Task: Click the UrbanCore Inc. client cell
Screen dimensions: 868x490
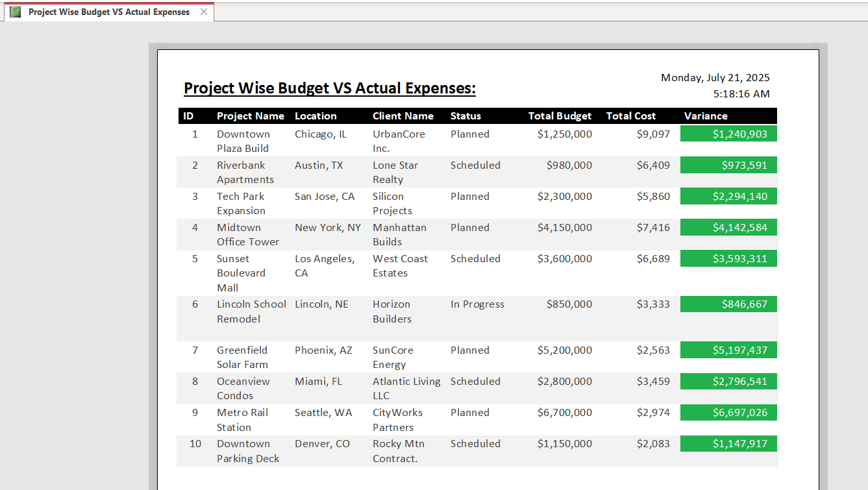Action: click(399, 141)
